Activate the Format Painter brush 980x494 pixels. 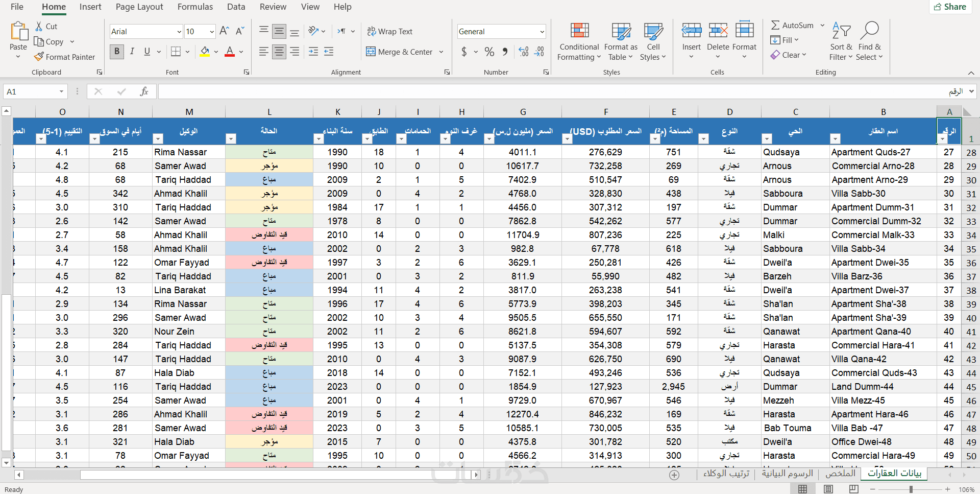pyautogui.click(x=39, y=57)
